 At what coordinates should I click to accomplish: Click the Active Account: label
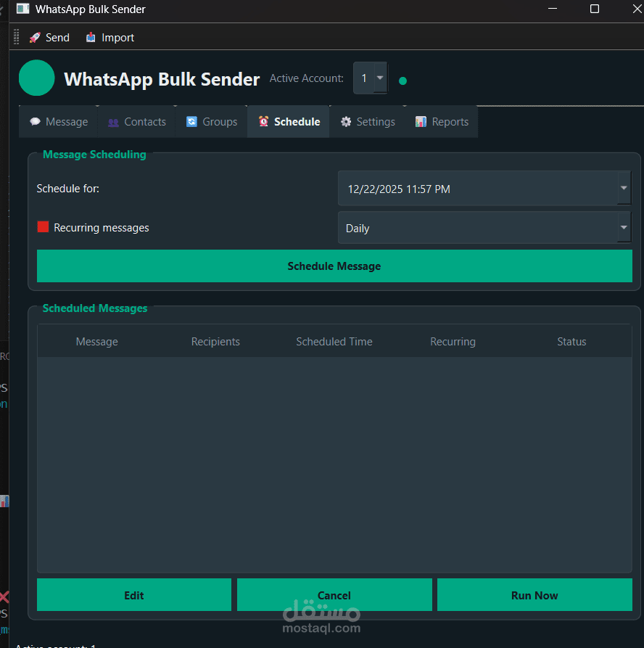click(x=307, y=78)
